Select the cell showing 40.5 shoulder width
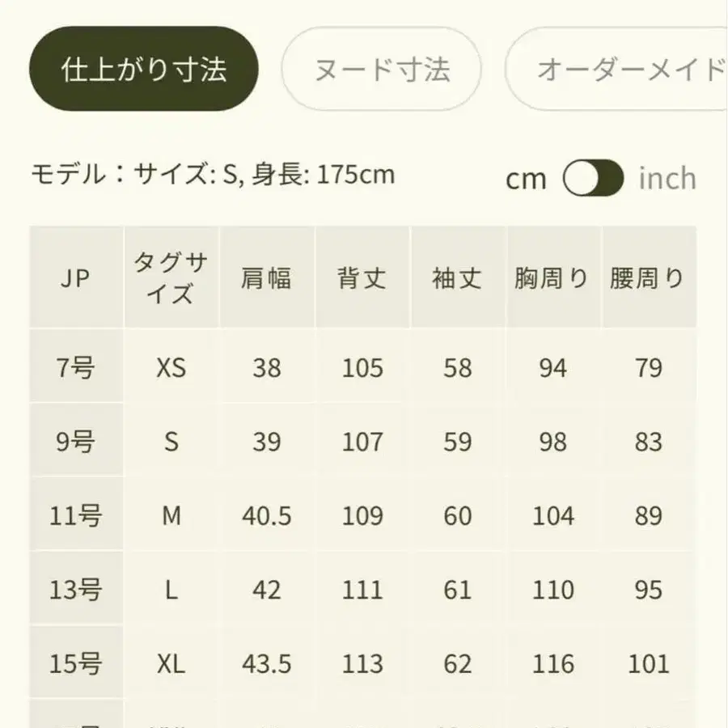Image resolution: width=728 pixels, height=728 pixels. point(268,515)
